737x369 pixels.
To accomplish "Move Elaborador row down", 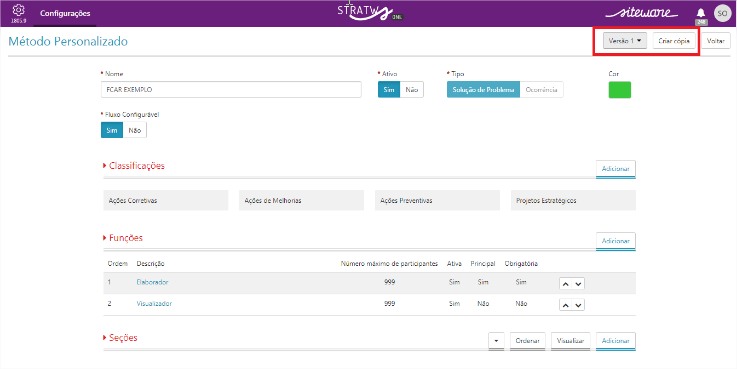I will (578, 284).
